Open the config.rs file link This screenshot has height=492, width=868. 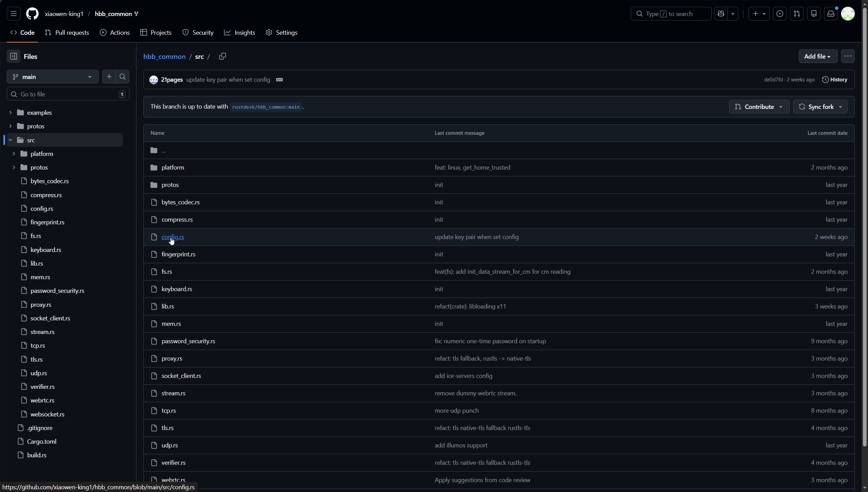coord(173,237)
